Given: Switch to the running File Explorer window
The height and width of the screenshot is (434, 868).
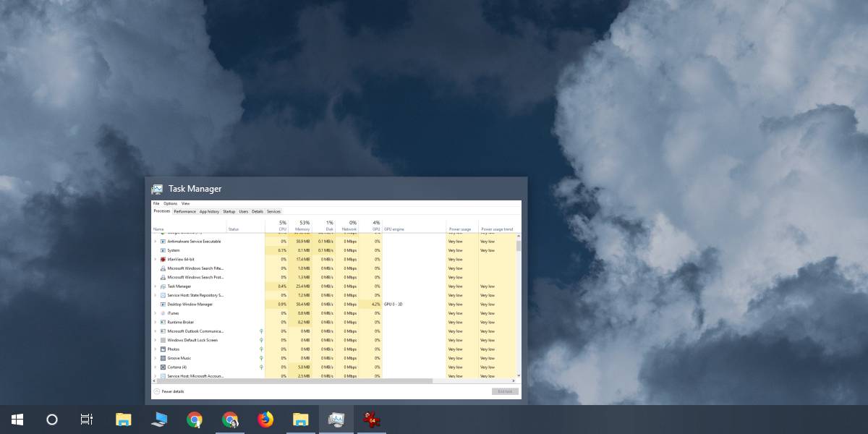Looking at the screenshot, I should click(x=301, y=420).
